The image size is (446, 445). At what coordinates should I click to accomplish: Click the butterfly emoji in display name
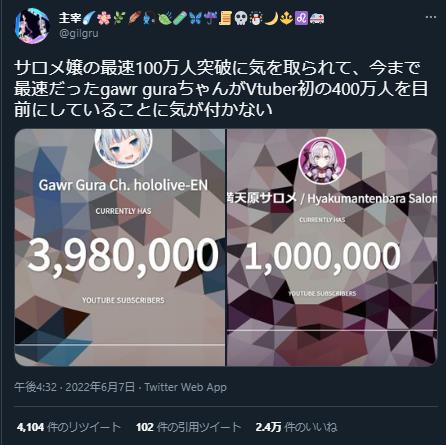pos(195,18)
